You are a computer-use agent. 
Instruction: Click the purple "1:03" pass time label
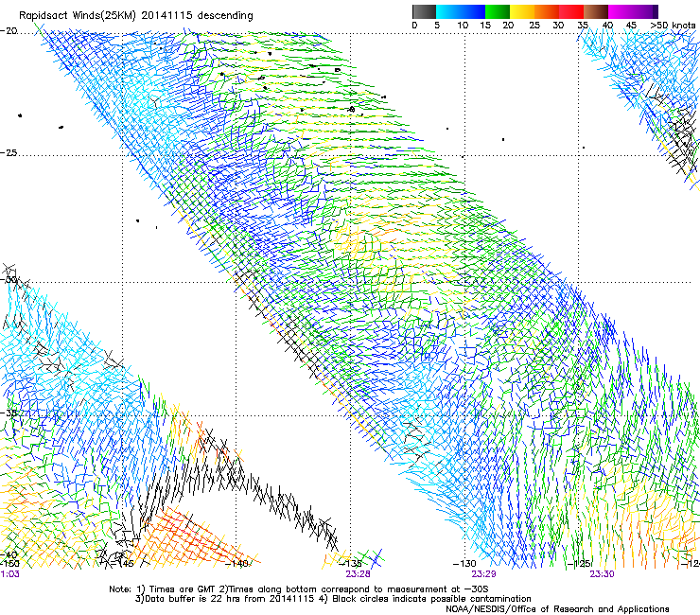[x=9, y=574]
